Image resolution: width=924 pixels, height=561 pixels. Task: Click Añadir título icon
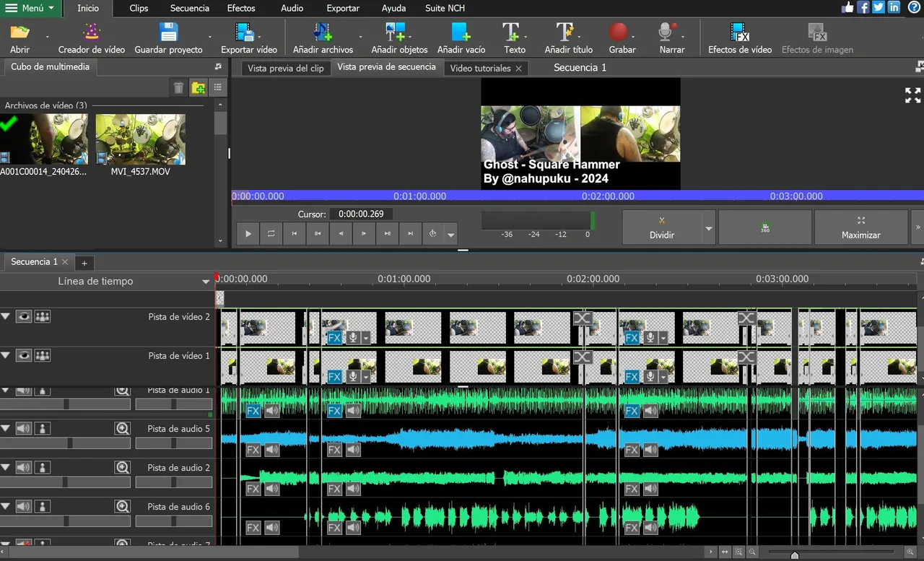[565, 32]
